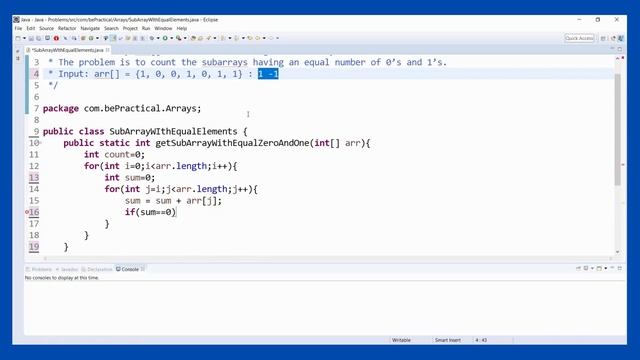Open the Run configurations dropdown arrow
640x360 pixels.
coord(171,38)
